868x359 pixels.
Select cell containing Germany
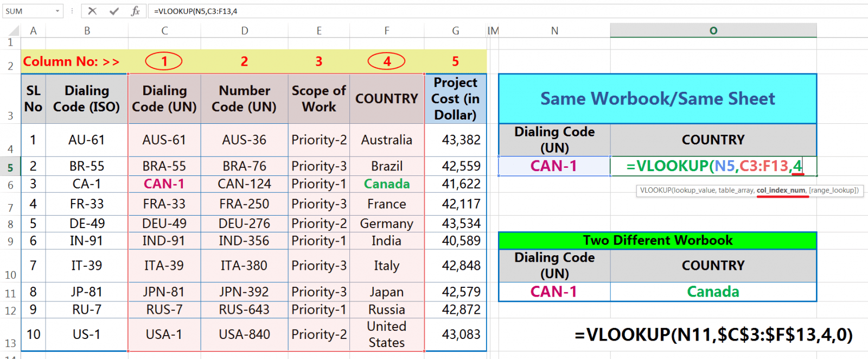pos(387,224)
